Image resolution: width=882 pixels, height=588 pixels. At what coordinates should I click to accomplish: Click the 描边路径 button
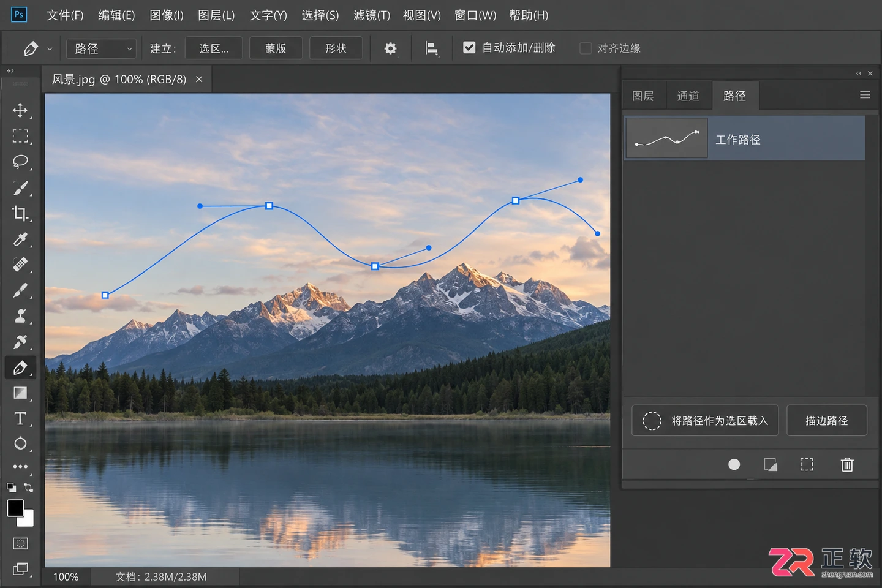(x=827, y=420)
